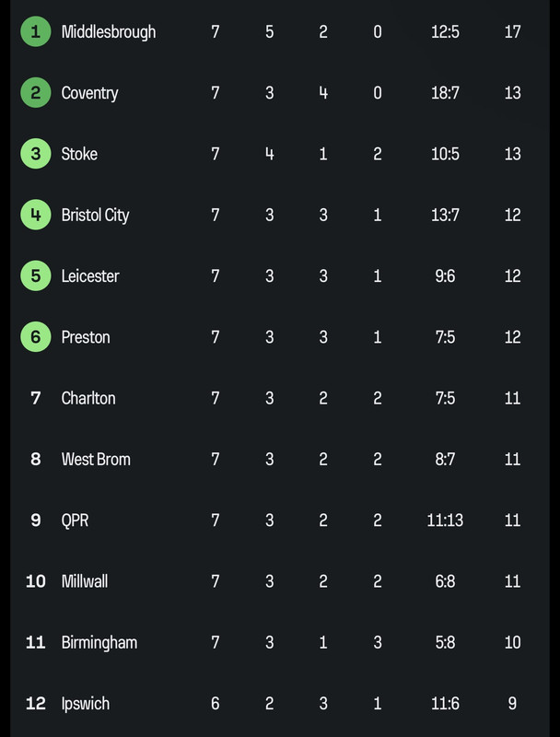The image size is (560, 737).
Task: Select the Stoke team name
Action: [x=79, y=154]
